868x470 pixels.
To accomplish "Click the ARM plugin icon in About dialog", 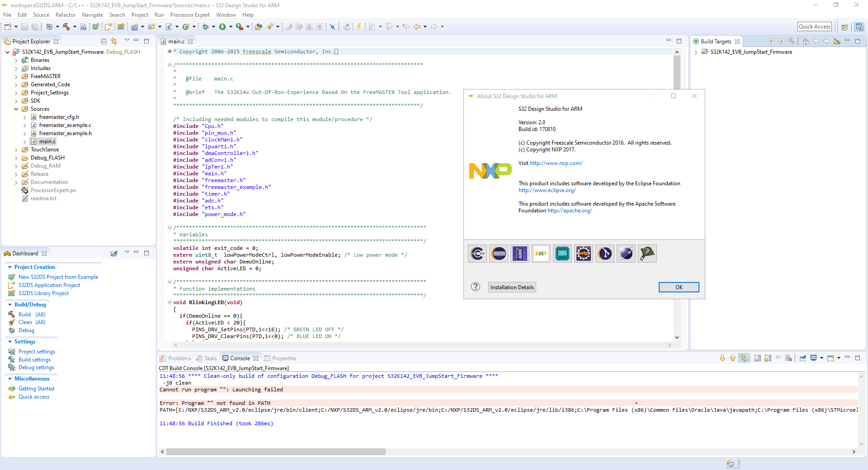I will pyautogui.click(x=520, y=254).
